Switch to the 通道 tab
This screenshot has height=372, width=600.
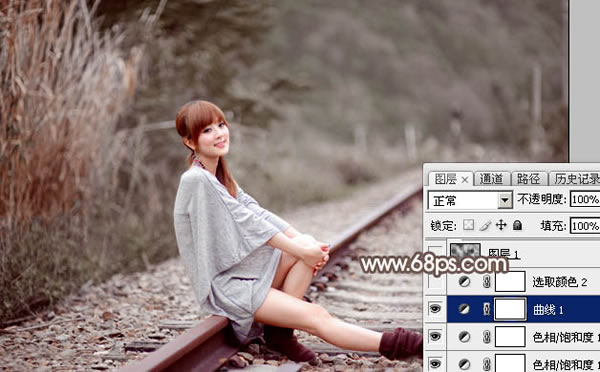pyautogui.click(x=491, y=179)
